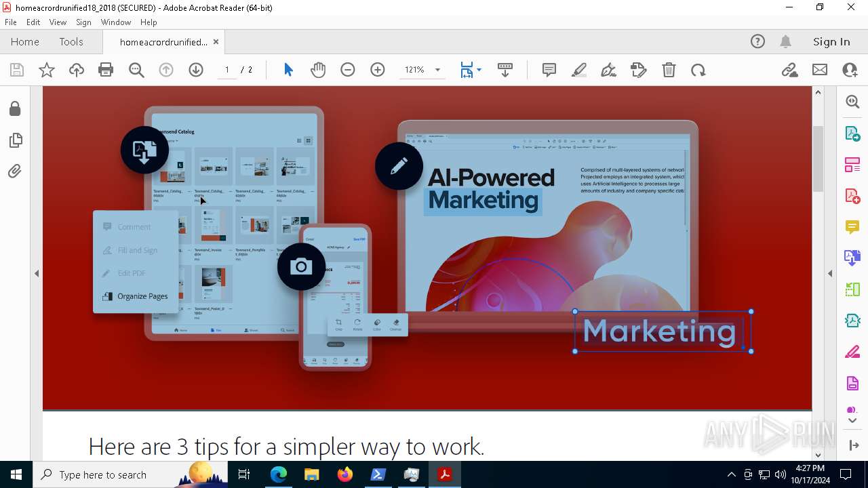
Task: Zoom in with plus icon
Action: (x=378, y=70)
